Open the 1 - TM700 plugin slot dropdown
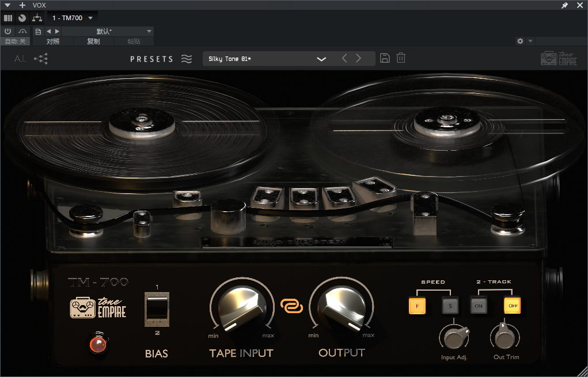The width and height of the screenshot is (588, 377). click(73, 18)
